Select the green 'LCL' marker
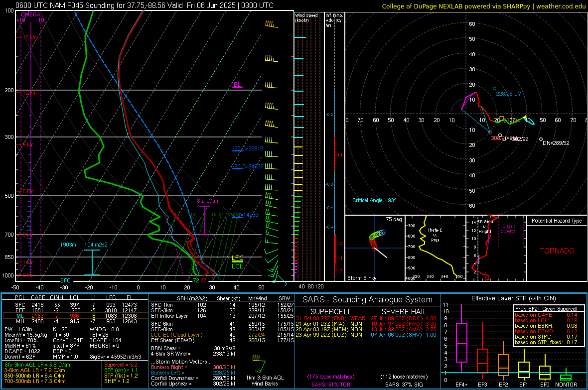Screen dimensions: 588x390 pos(237,266)
